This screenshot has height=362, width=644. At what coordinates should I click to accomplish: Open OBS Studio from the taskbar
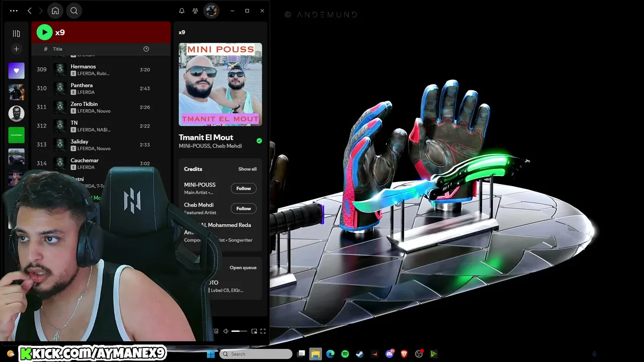(419, 354)
